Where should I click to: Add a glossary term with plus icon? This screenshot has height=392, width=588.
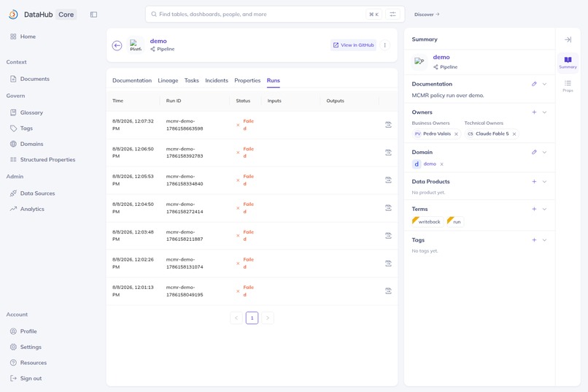tap(534, 209)
